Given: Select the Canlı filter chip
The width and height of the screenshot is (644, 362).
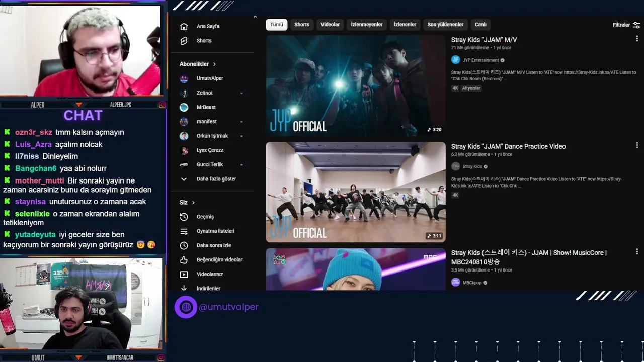Looking at the screenshot, I should coord(480,25).
